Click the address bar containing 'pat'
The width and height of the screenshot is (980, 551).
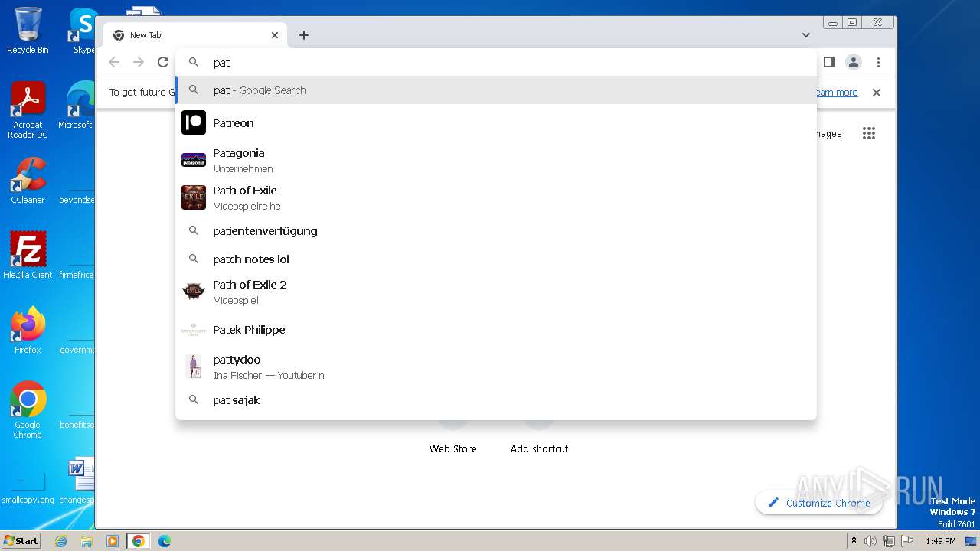tap(496, 62)
